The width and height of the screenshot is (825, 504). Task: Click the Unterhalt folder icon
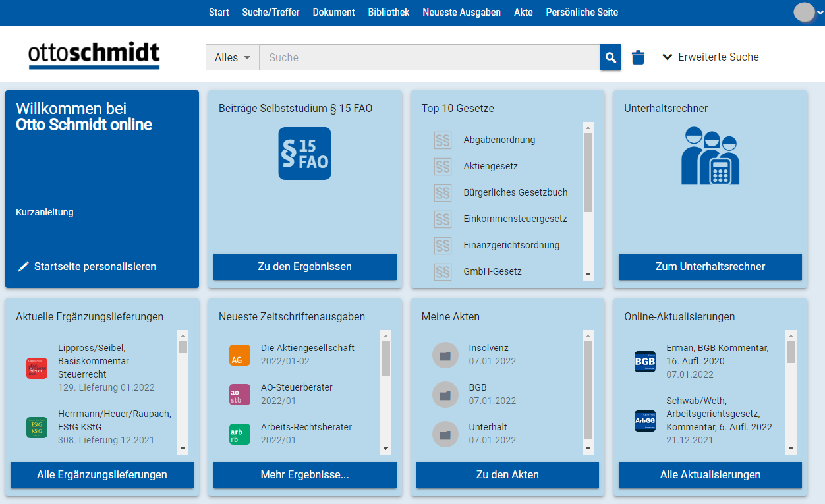tap(445, 434)
